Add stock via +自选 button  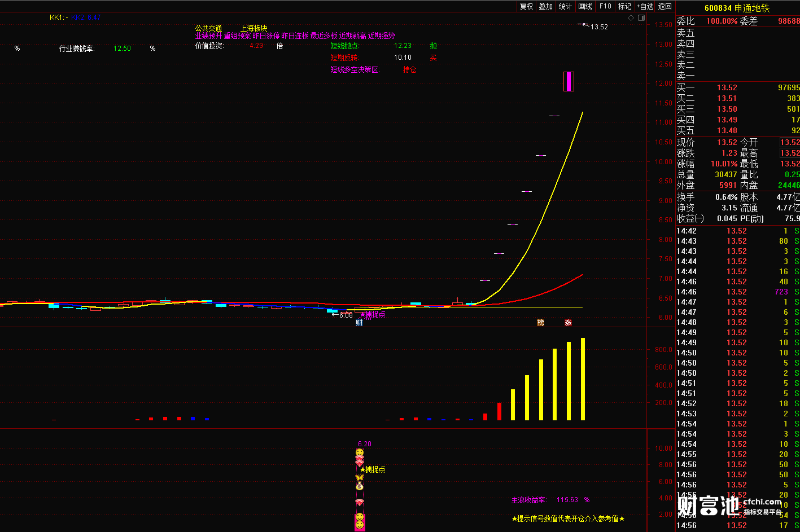tap(645, 6)
